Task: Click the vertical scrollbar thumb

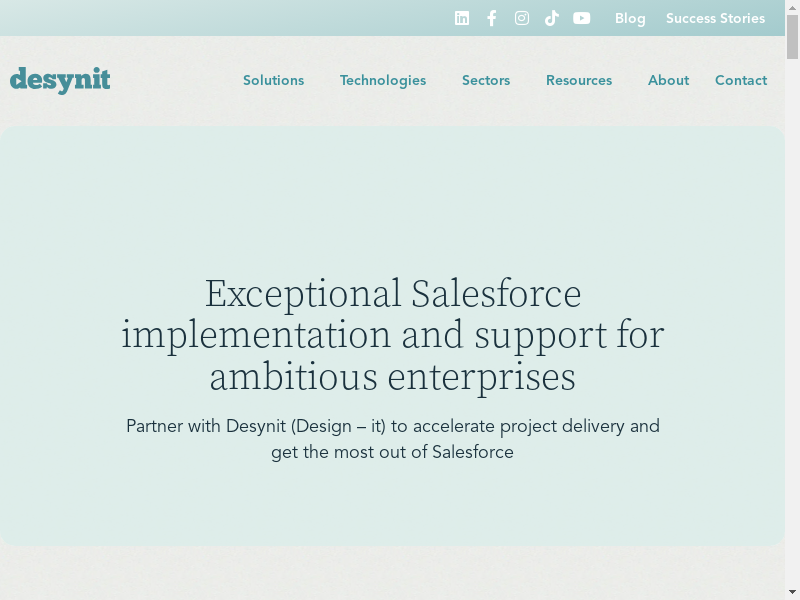Action: pos(792,37)
